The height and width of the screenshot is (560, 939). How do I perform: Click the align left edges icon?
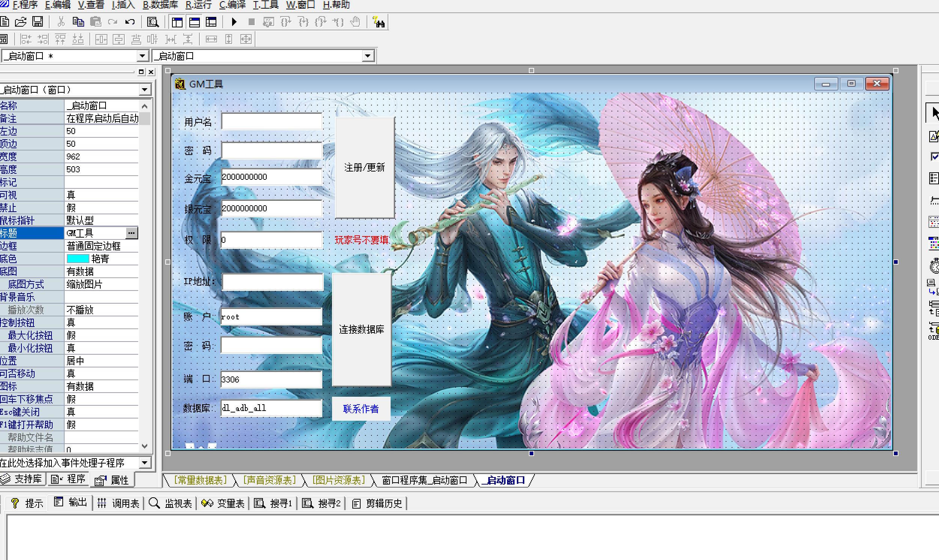coord(26,39)
